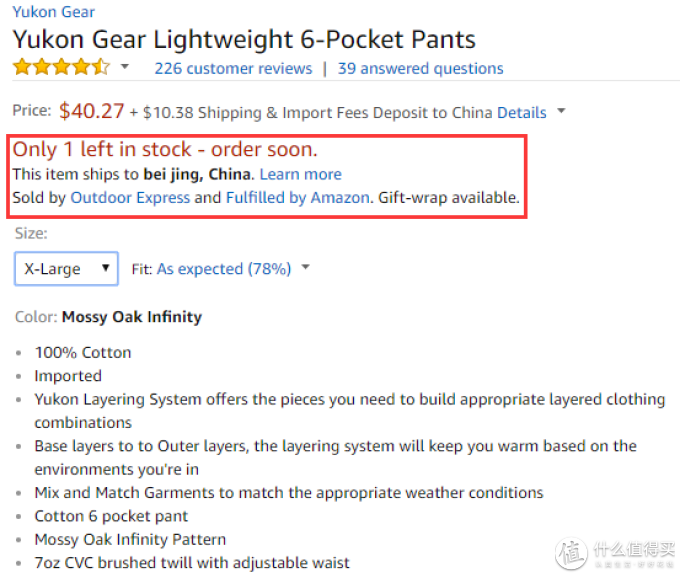Open shipping and import fees Details link
The width and height of the screenshot is (680, 578).
(521, 112)
